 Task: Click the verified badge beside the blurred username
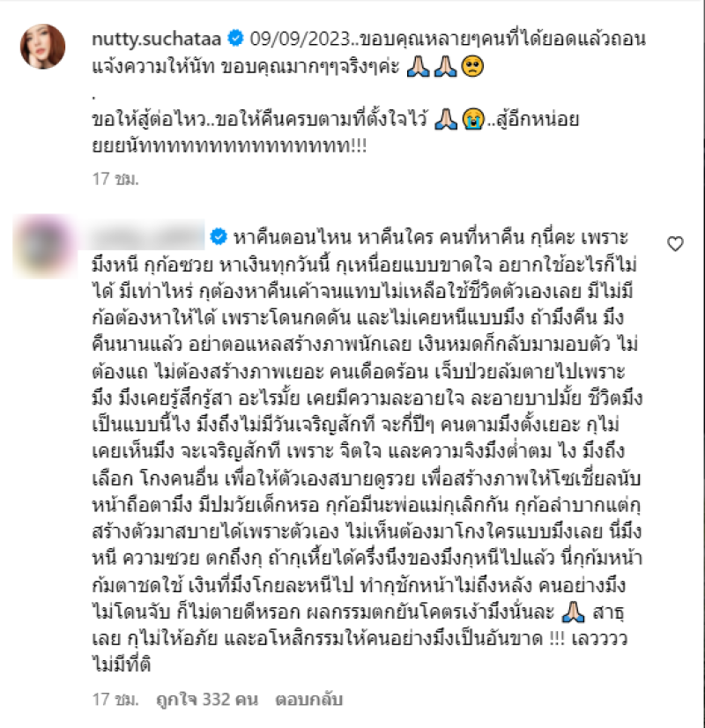219,237
